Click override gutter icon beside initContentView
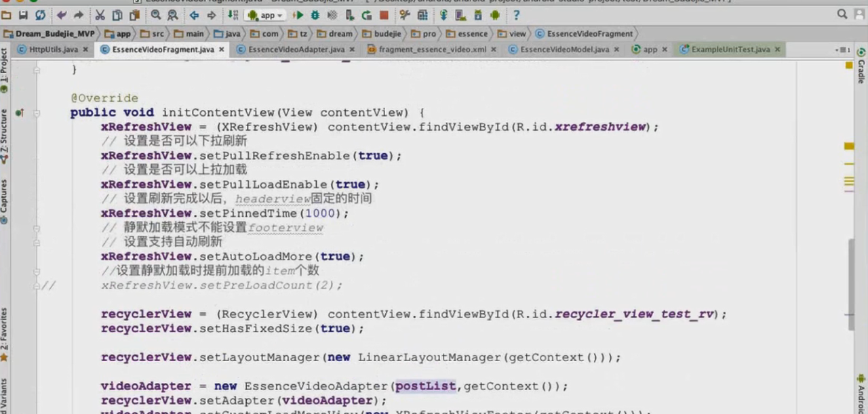The image size is (868, 414). (x=20, y=112)
